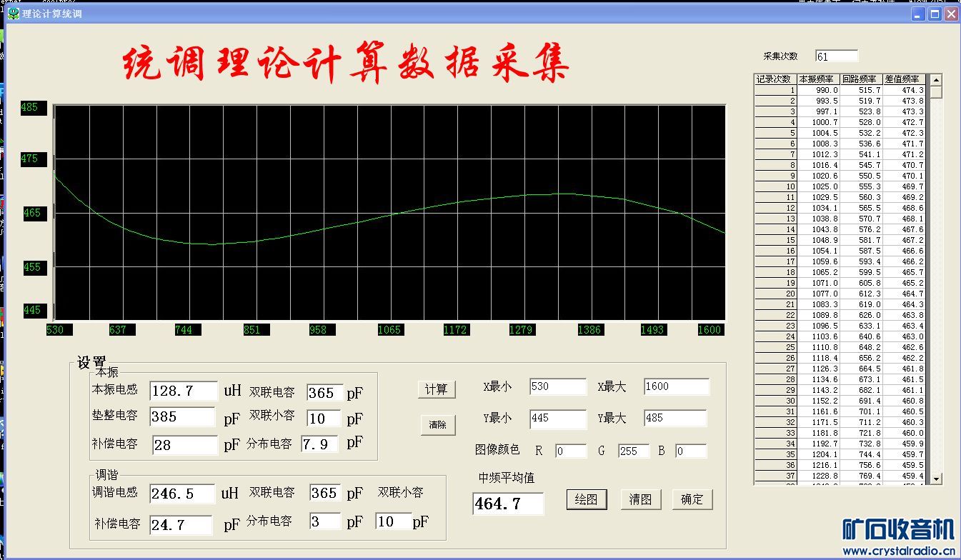Screen dimensions: 961x560
Task: Click the app icon in title bar
Action: coord(14,14)
